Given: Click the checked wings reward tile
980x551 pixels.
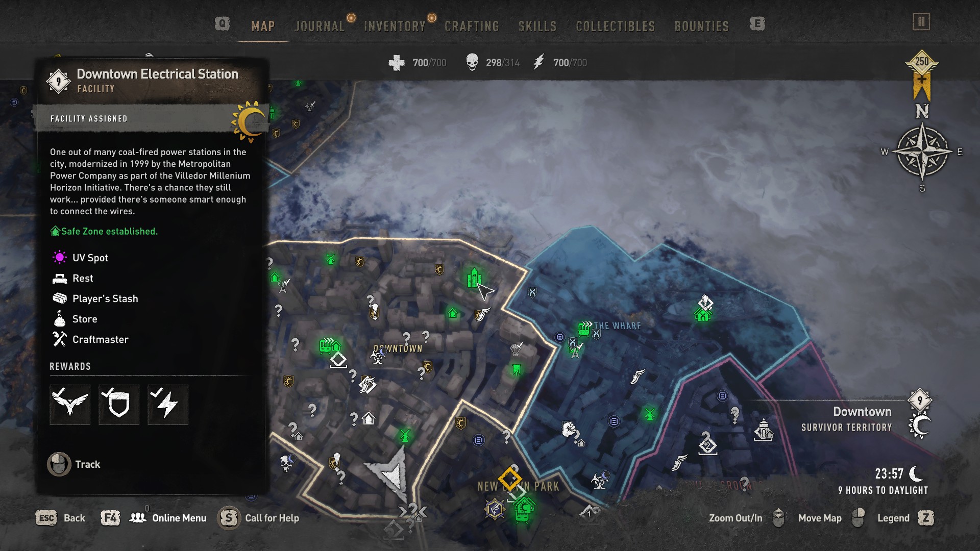Looking at the screenshot, I should point(70,405).
